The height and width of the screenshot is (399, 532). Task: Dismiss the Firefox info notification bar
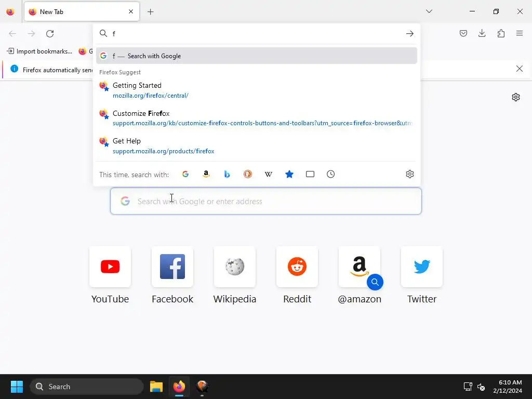(519, 69)
